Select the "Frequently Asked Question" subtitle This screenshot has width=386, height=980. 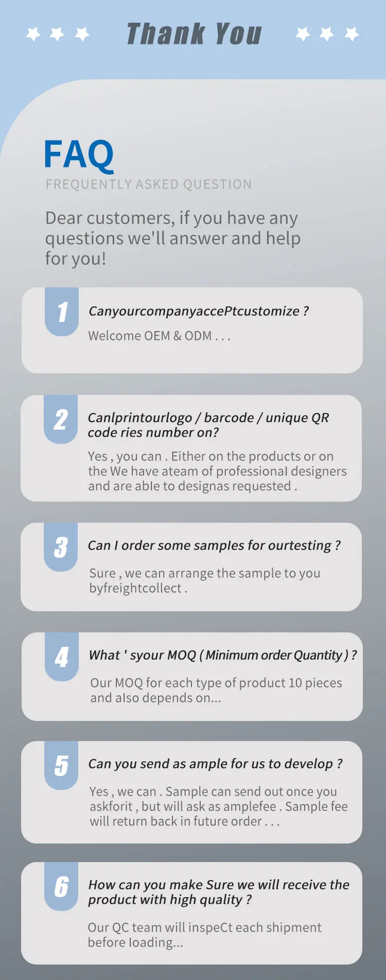coord(149,184)
